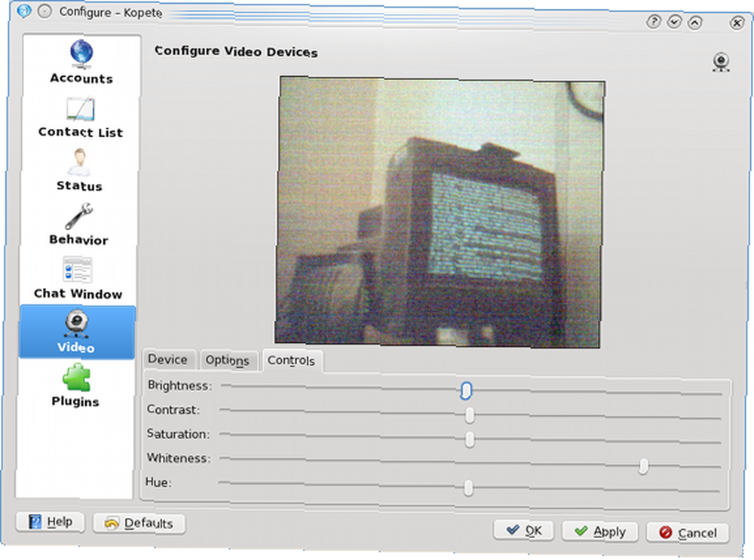754x560 pixels.
Task: Click the 'Contrast:' label
Action: point(173,409)
